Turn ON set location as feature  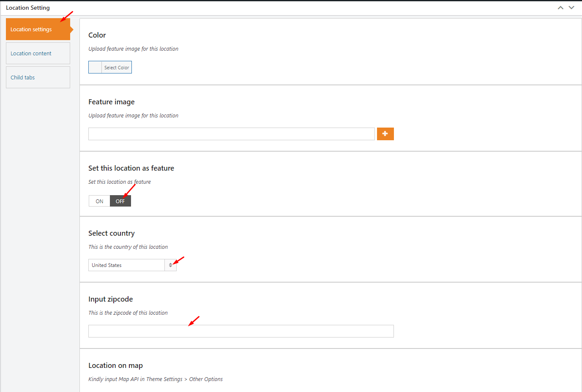point(99,201)
